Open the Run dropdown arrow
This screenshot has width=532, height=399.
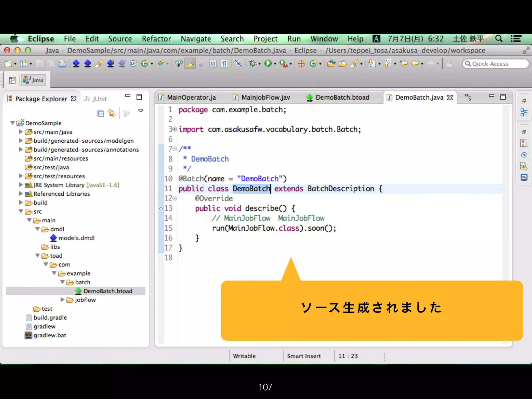click(275, 64)
